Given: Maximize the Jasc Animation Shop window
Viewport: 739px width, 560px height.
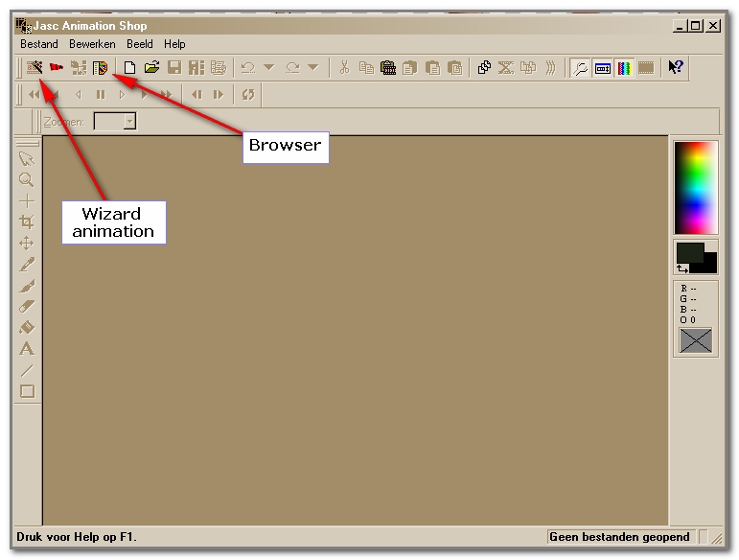Looking at the screenshot, I should tap(696, 26).
